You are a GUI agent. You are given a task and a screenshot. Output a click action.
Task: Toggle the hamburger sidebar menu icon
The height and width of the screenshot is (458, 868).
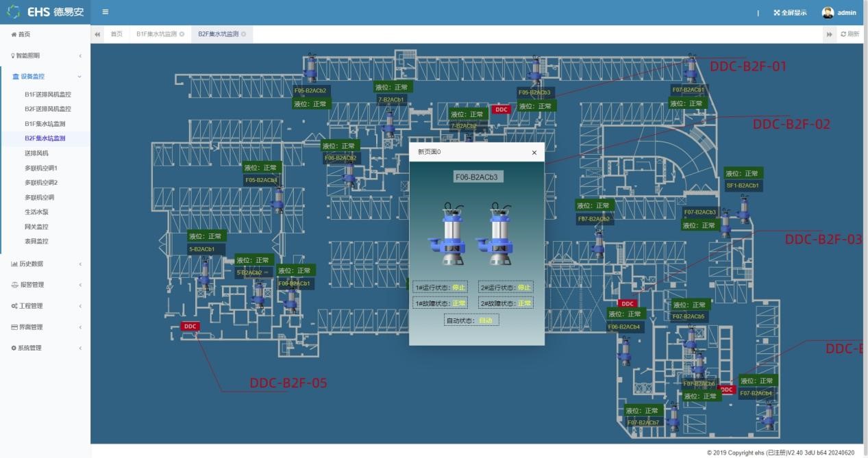(x=105, y=12)
